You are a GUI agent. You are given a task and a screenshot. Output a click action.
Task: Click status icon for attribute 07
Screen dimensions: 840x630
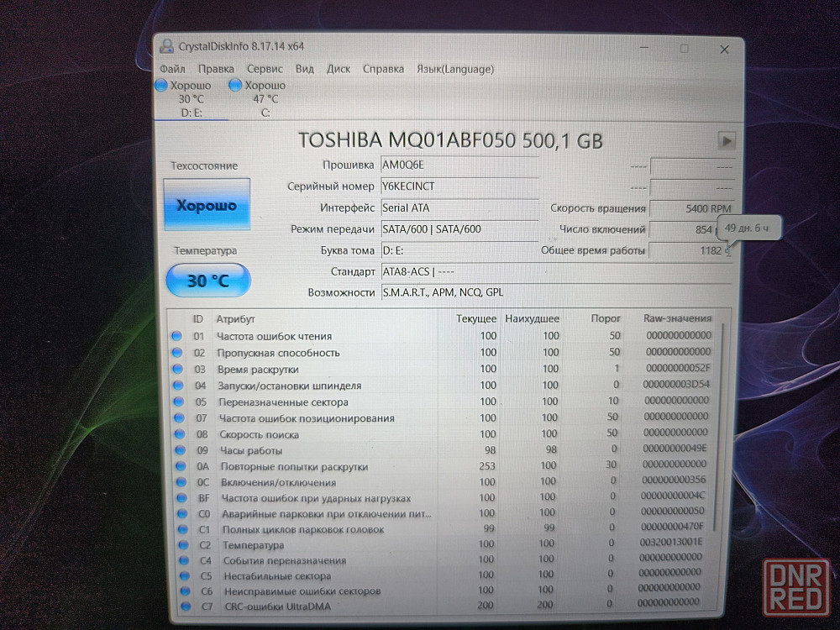click(x=180, y=417)
